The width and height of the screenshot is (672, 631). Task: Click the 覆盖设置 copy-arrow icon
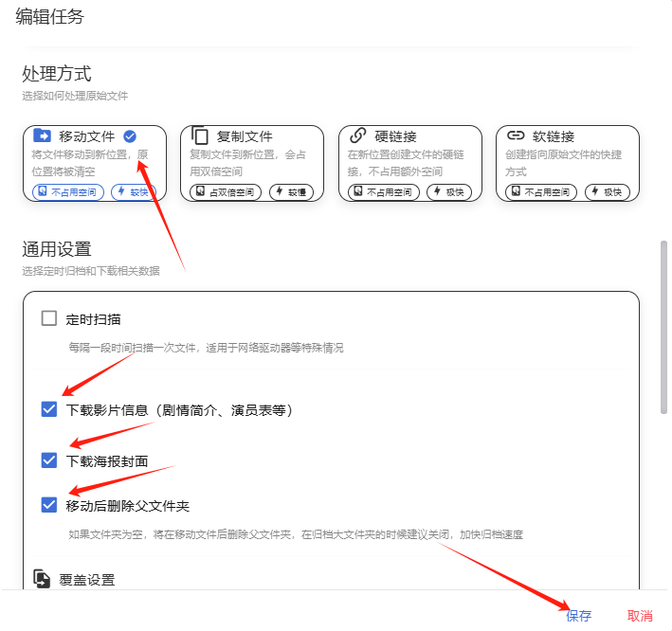click(x=42, y=579)
